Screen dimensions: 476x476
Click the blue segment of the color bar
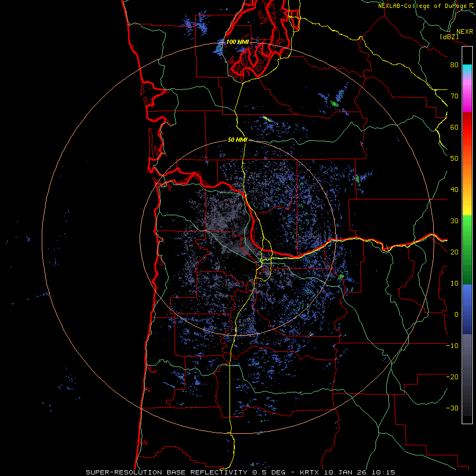[x=467, y=309]
